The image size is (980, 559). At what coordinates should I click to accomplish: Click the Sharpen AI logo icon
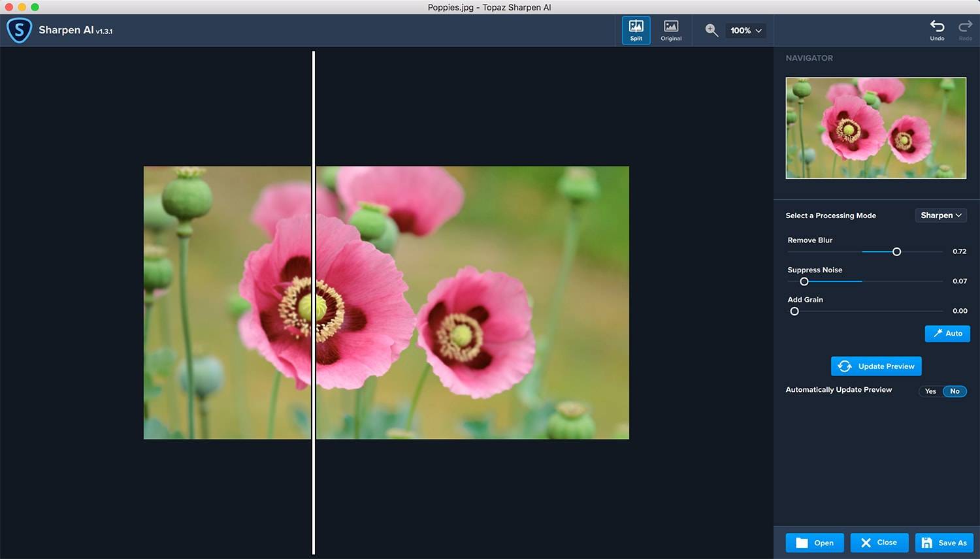[x=20, y=30]
